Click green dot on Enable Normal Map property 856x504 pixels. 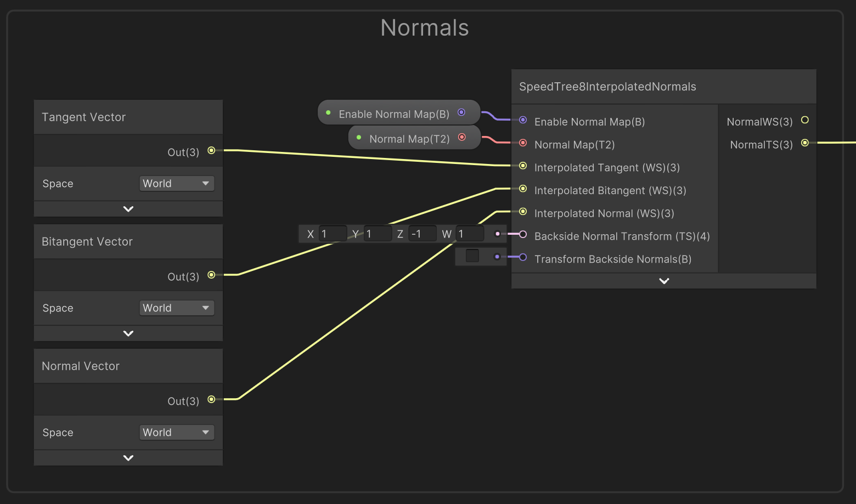pos(328,113)
